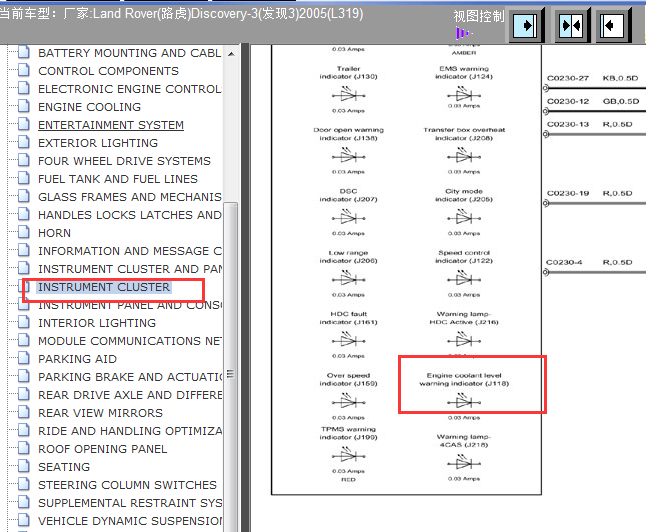Screen dimensions: 646x532
Task: Click HDC fault indicator (J161) LED symbol
Action: [x=349, y=341]
